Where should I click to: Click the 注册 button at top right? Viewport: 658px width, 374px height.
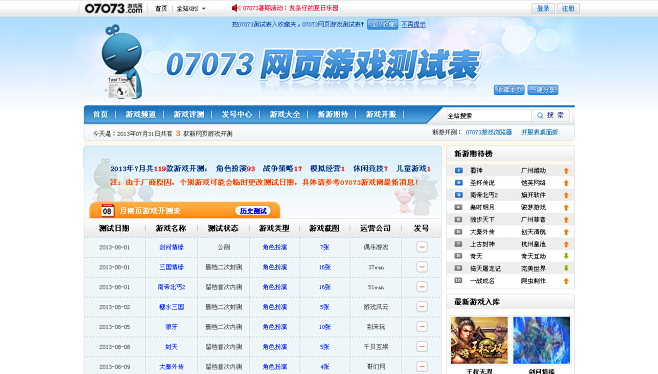tap(568, 8)
